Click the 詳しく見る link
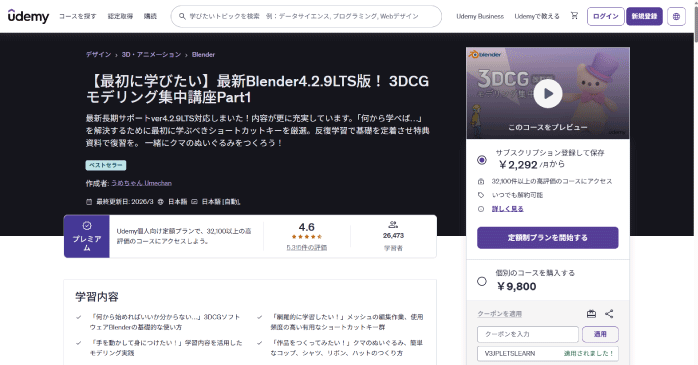Viewport: 698px width, 365px height. click(507, 209)
